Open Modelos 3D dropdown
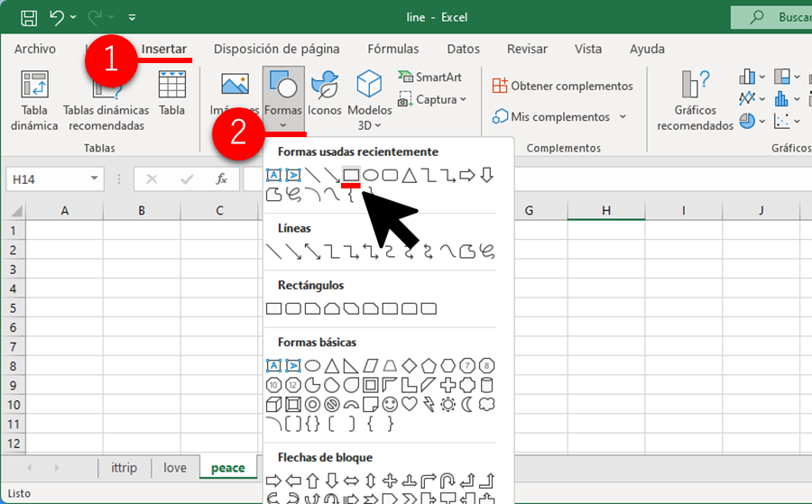Screen dimensions: 812x504 tap(369, 101)
